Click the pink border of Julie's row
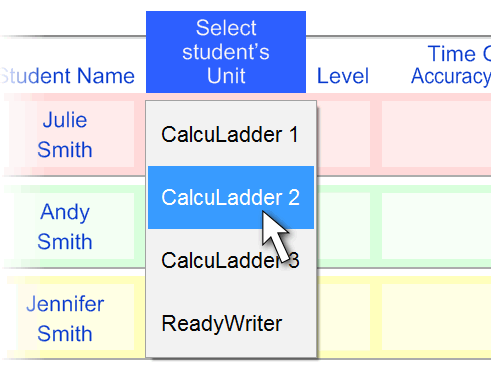Viewport: 491px width, 384px height. 376,134
